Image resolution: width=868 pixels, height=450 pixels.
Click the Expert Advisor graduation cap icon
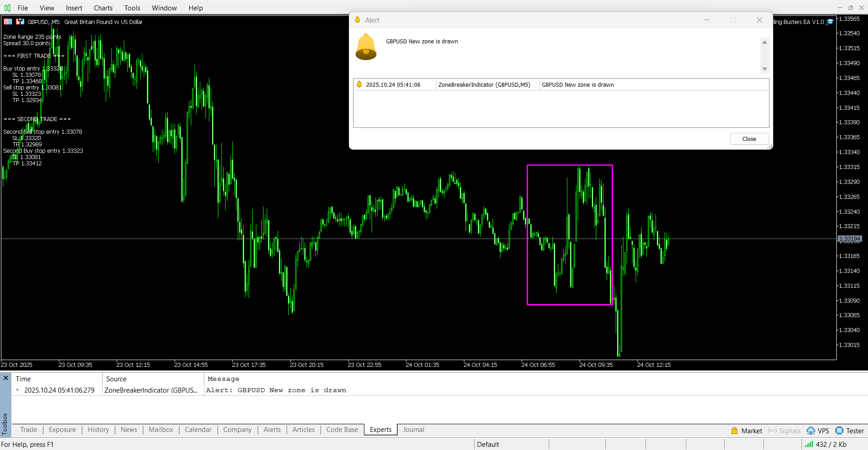830,22
